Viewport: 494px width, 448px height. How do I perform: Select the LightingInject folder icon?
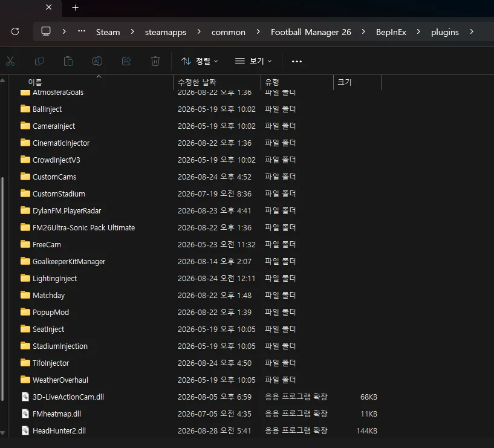(x=25, y=278)
